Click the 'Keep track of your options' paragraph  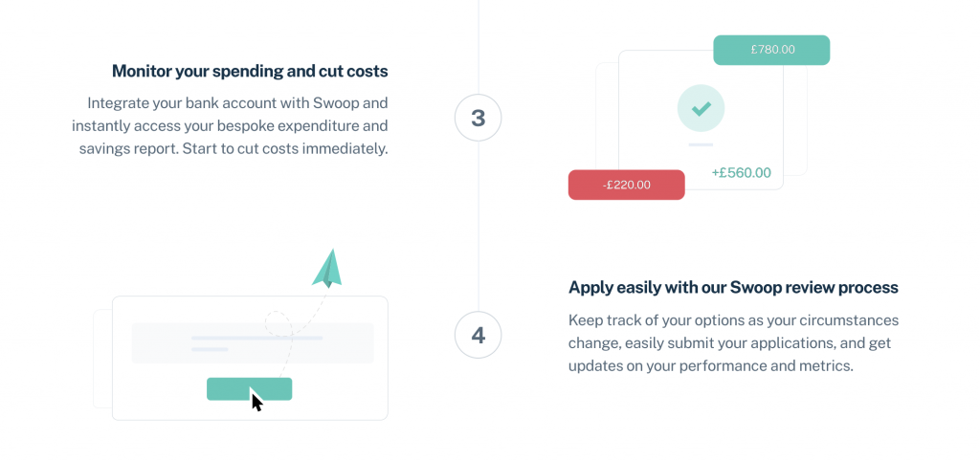tap(733, 342)
